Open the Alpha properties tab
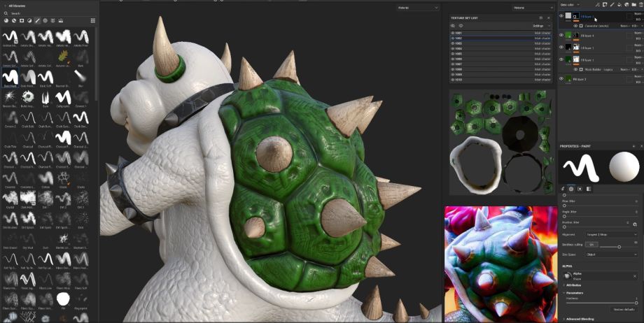Screen dimensions: 644x323 coord(571,189)
